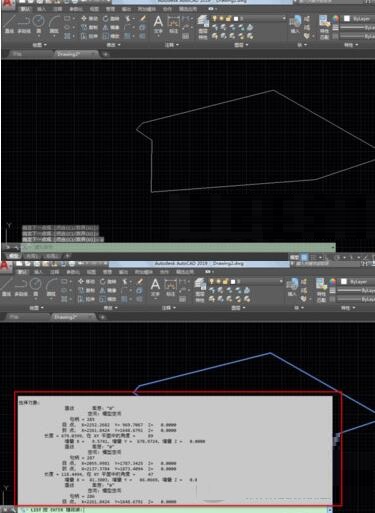Image resolution: width=375 pixels, height=513 pixels.
Task: Choose the Move command in upper window ribbon
Action: (x=89, y=19)
